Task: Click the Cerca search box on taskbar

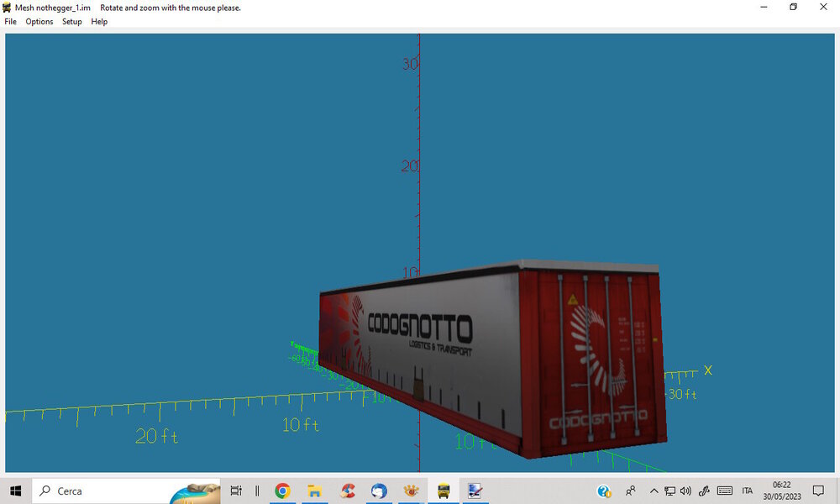Action: point(126,491)
